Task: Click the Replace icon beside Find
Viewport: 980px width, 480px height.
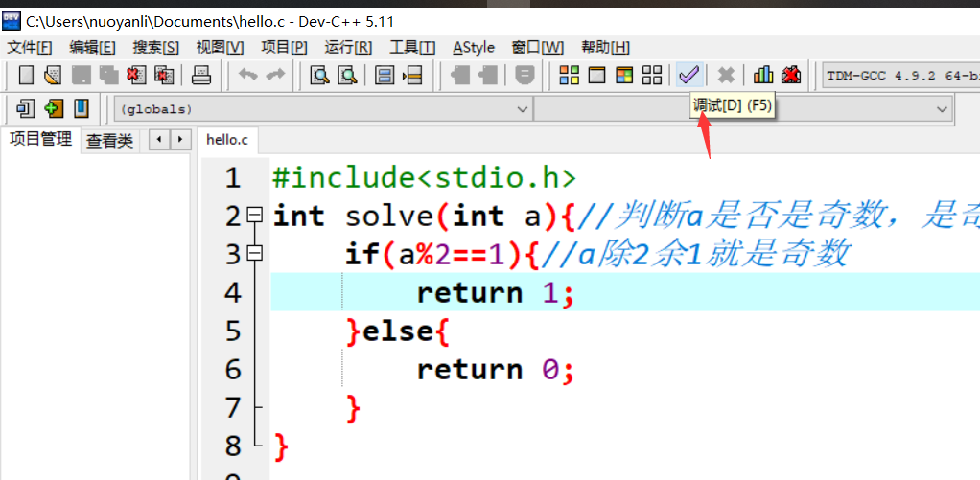Action: pyautogui.click(x=347, y=76)
